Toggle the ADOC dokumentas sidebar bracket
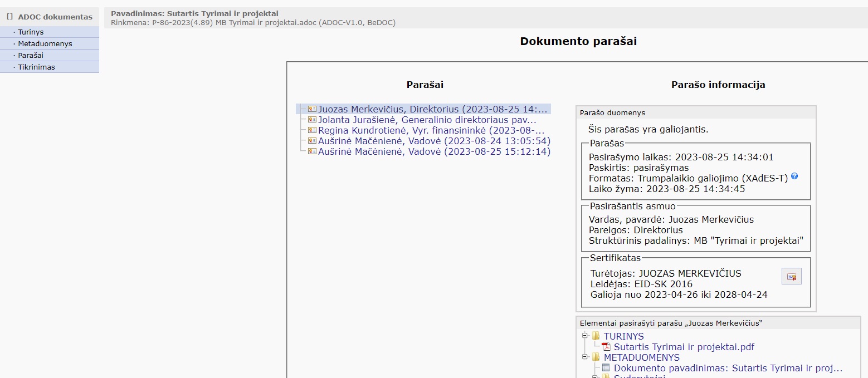 (x=9, y=17)
